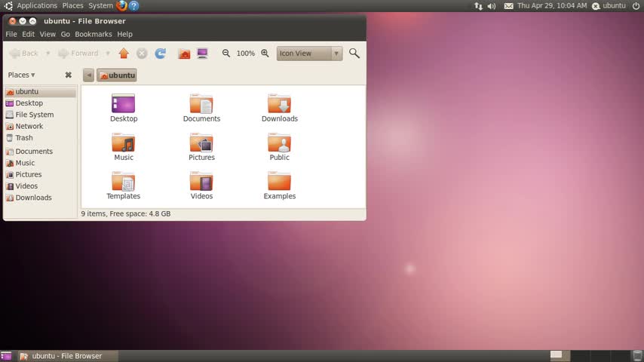
Task: Click the Forward button
Action: [x=78, y=53]
